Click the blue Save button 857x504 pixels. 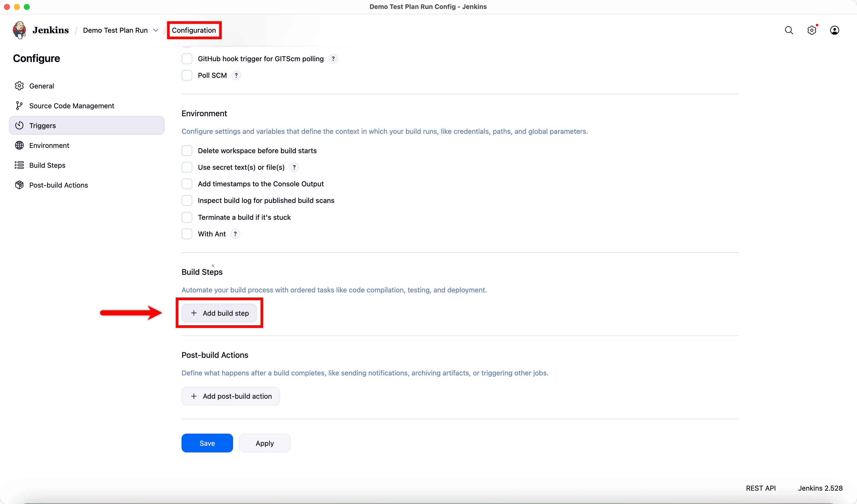pyautogui.click(x=207, y=443)
